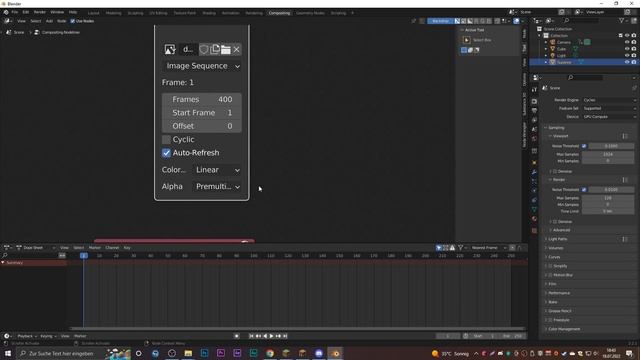Jump to the timeline start frame
640x360 pixels.
(251, 336)
